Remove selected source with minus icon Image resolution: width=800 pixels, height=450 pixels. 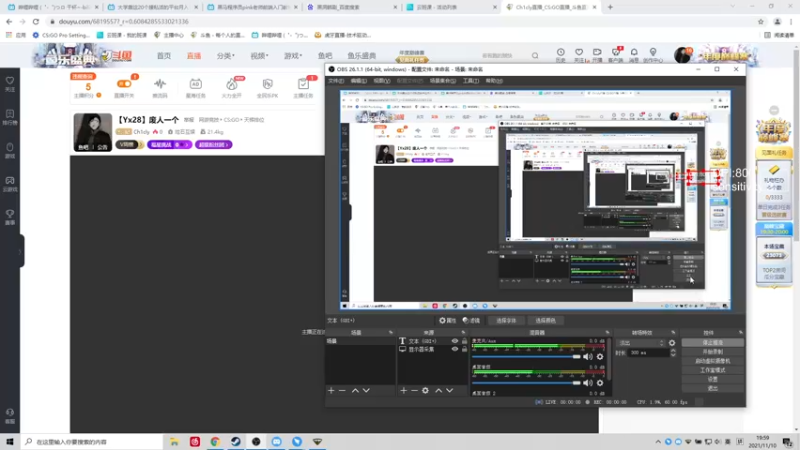pos(414,390)
